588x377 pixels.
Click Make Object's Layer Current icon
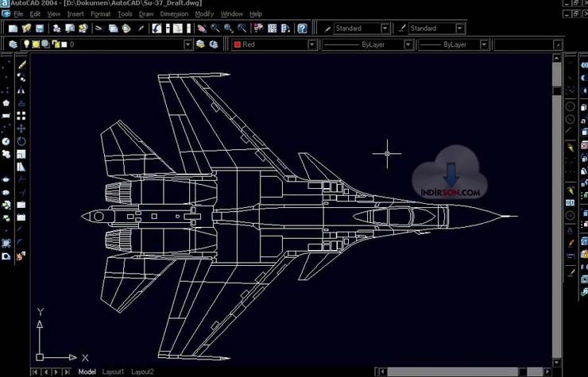pos(200,44)
